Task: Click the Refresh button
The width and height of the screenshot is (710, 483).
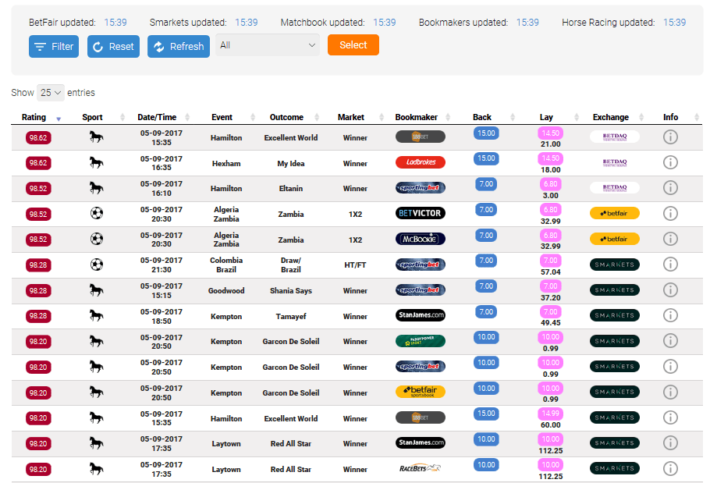Action: (x=178, y=46)
